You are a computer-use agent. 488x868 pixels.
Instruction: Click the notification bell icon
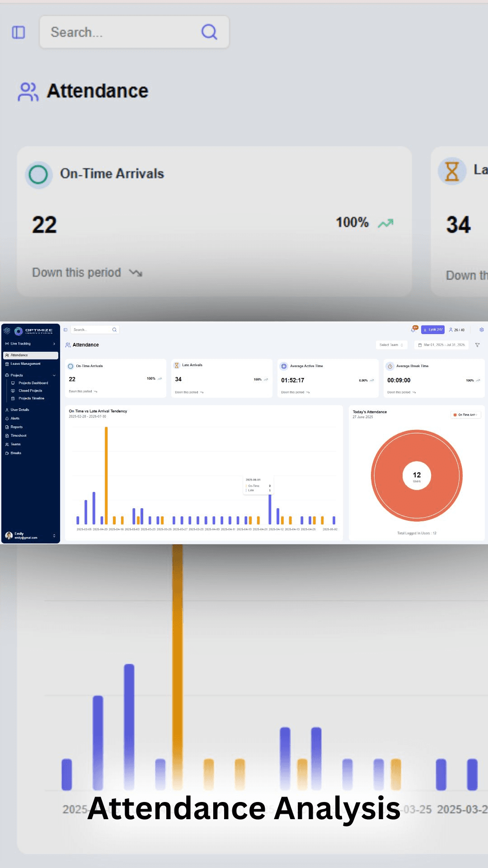tap(413, 330)
